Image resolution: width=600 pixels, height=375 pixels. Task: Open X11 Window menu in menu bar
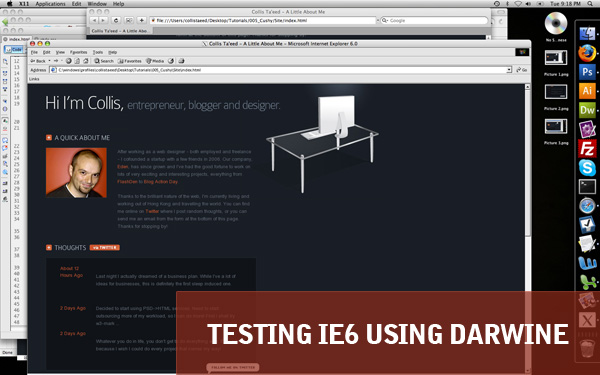(x=97, y=3)
